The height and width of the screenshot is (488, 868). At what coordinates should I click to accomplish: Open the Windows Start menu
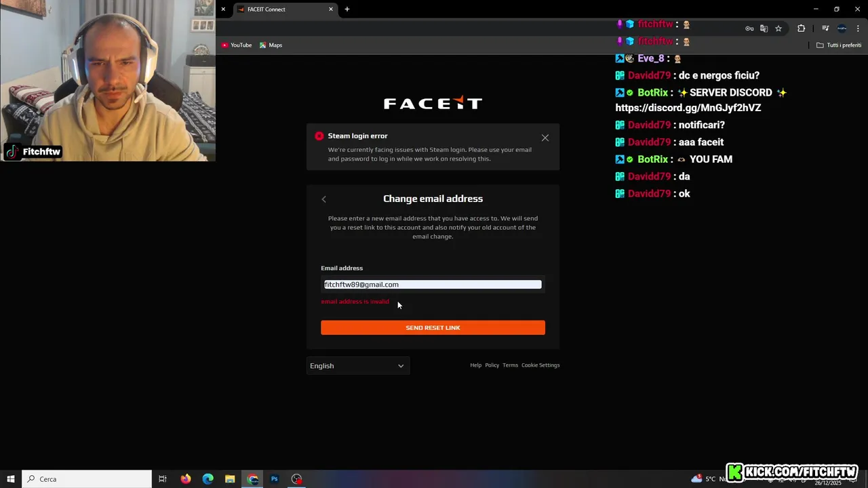(x=11, y=479)
